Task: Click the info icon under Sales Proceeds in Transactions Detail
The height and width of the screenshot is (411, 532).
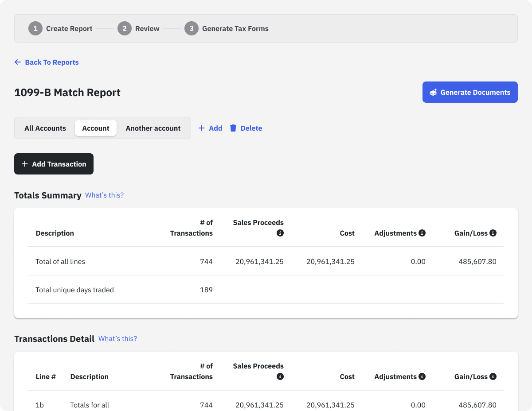Action: coord(280,376)
